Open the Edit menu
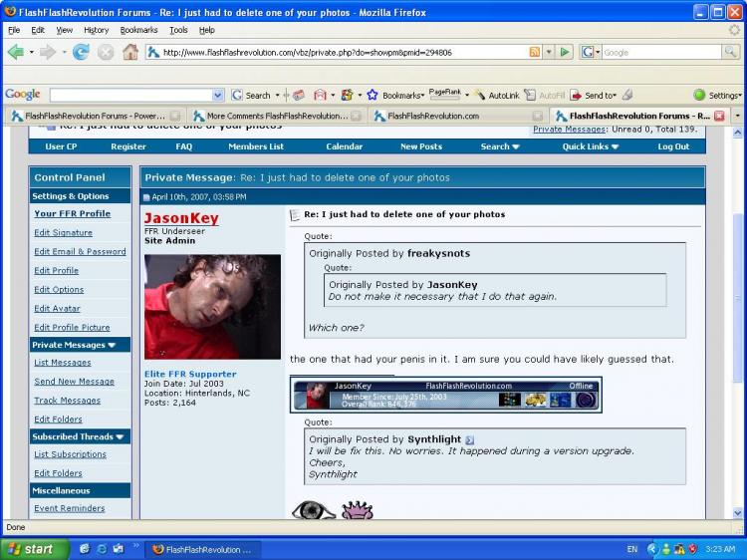Image resolution: width=747 pixels, height=560 pixels. (x=38, y=30)
